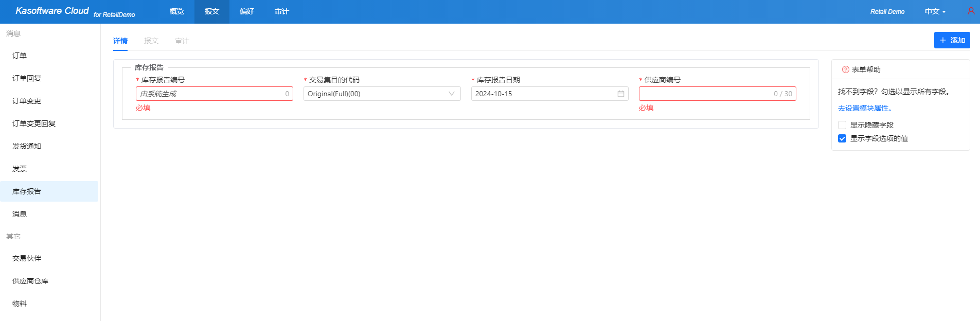
Task: Switch to the 报文 sub-tab
Action: coord(151,41)
